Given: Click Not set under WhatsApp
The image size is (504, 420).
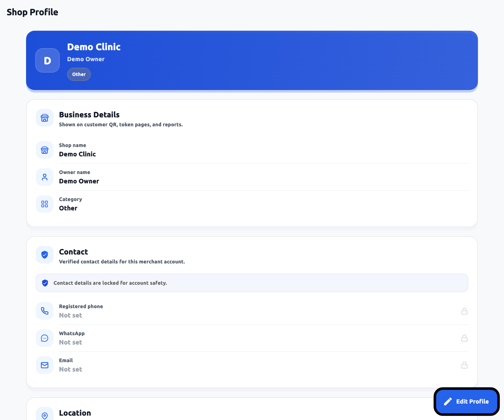Looking at the screenshot, I should [71, 342].
